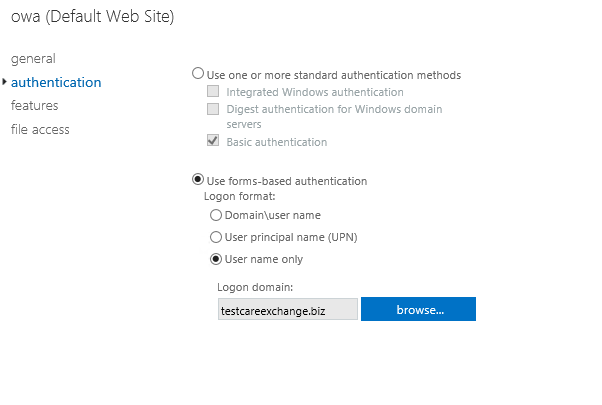602x405 pixels.
Task: Choose User principal name (UPN) format
Action: (216, 237)
